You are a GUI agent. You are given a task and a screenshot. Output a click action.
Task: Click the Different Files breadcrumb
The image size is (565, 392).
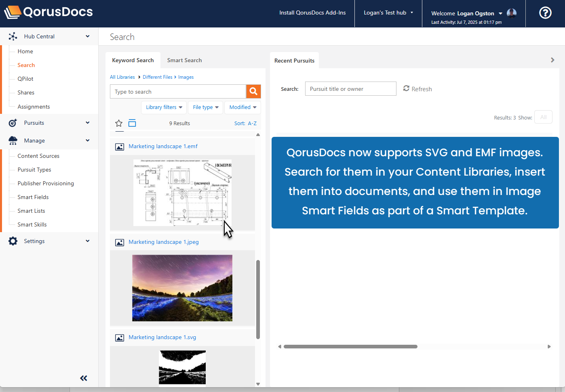(x=158, y=77)
